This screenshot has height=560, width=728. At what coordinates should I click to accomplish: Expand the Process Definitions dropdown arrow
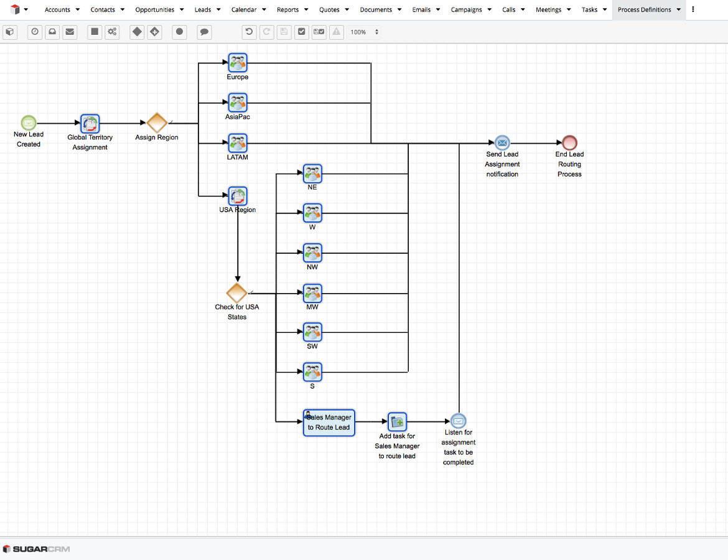[x=678, y=10]
